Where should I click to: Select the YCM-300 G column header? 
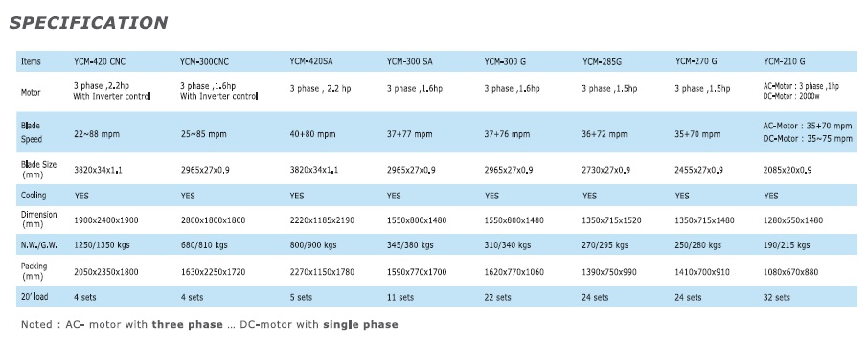505,61
